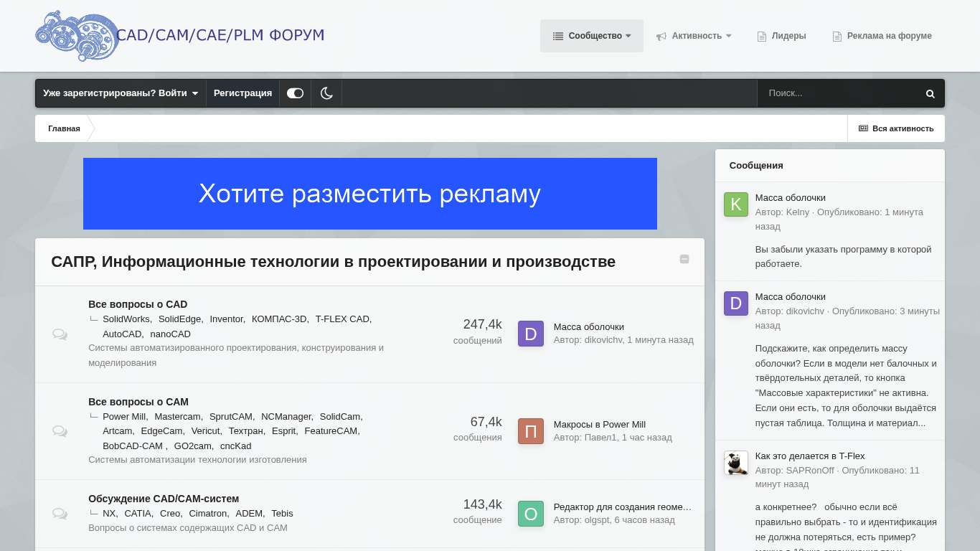Click the crescent moon dark mode icon
The height and width of the screenshot is (551, 980).
(x=326, y=93)
